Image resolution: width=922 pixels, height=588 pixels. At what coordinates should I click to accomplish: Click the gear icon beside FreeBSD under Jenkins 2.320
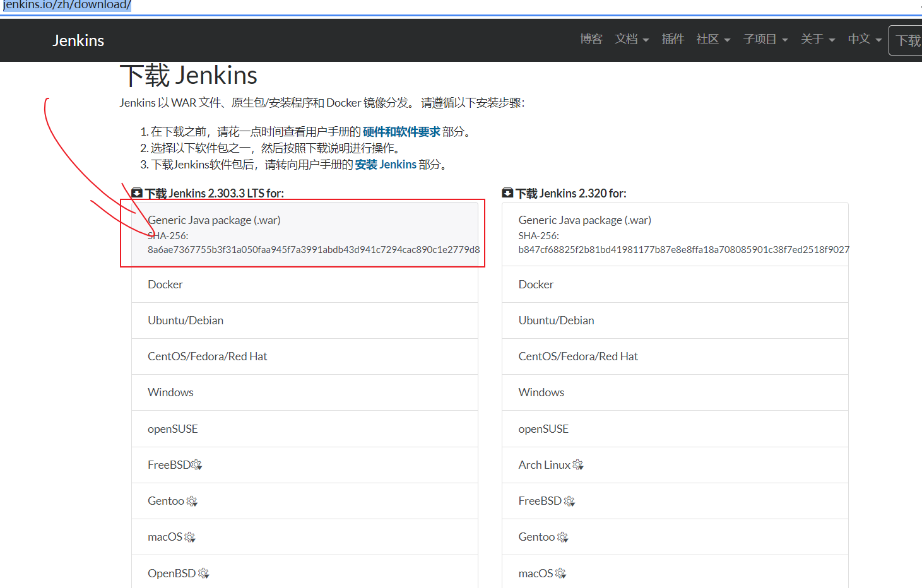point(569,501)
